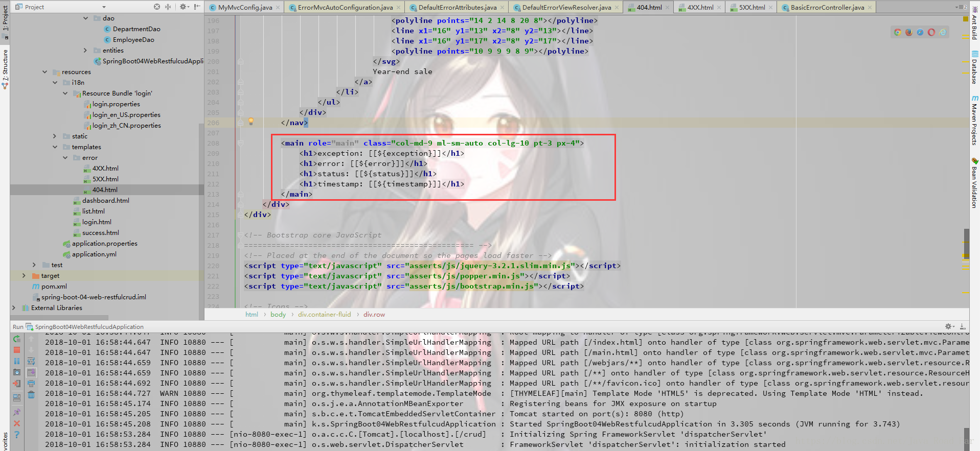Switch to MyMvcConfig.java tab
980x451 pixels.
click(245, 7)
